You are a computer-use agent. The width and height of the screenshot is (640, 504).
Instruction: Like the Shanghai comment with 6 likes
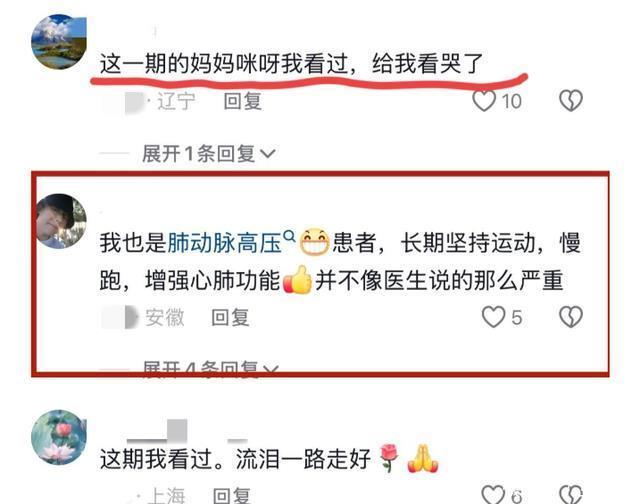[493, 495]
